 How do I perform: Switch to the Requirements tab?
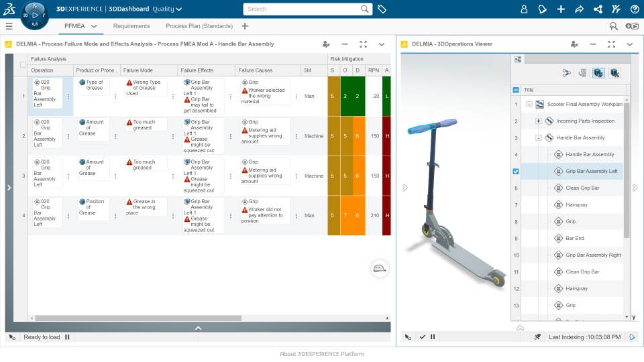pos(131,26)
